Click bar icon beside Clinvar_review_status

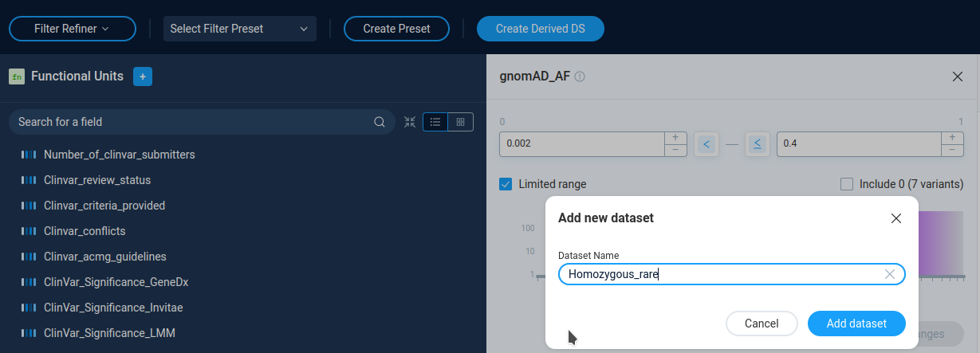tap(29, 180)
